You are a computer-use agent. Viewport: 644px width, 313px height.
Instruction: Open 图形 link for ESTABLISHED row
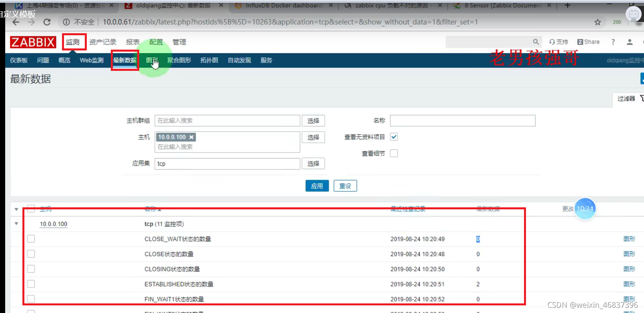[629, 284]
